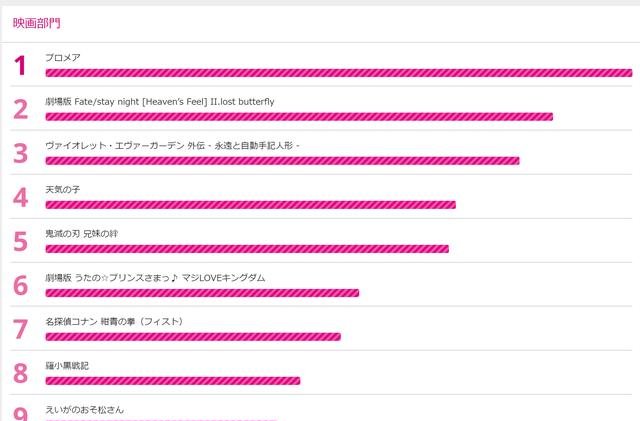Open the 羅小黒戦記 entry
Screen dimensions: 640x421
(67, 366)
